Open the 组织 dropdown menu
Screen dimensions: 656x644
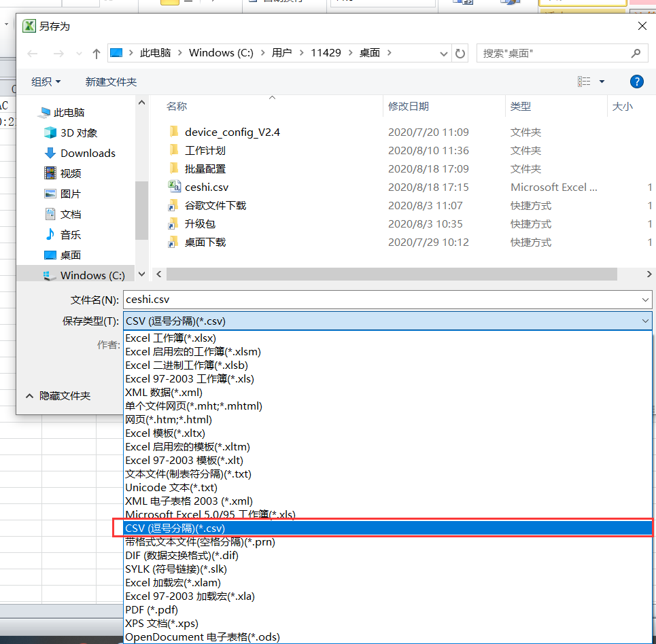pyautogui.click(x=46, y=82)
